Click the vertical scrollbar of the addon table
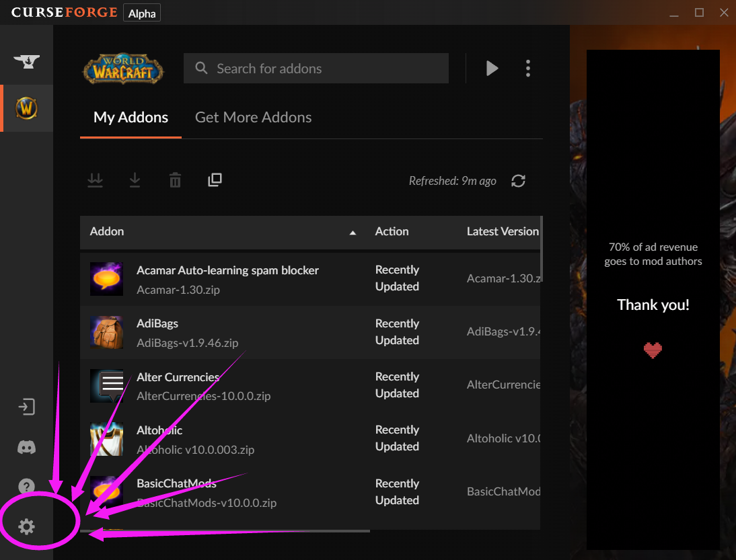This screenshot has width=736, height=560. [x=542, y=249]
